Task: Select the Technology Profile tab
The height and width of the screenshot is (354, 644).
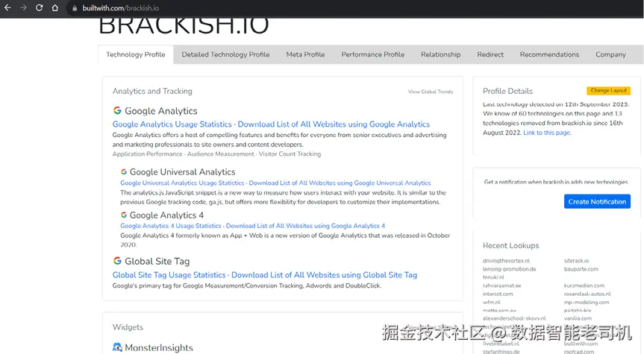Action: (x=136, y=54)
